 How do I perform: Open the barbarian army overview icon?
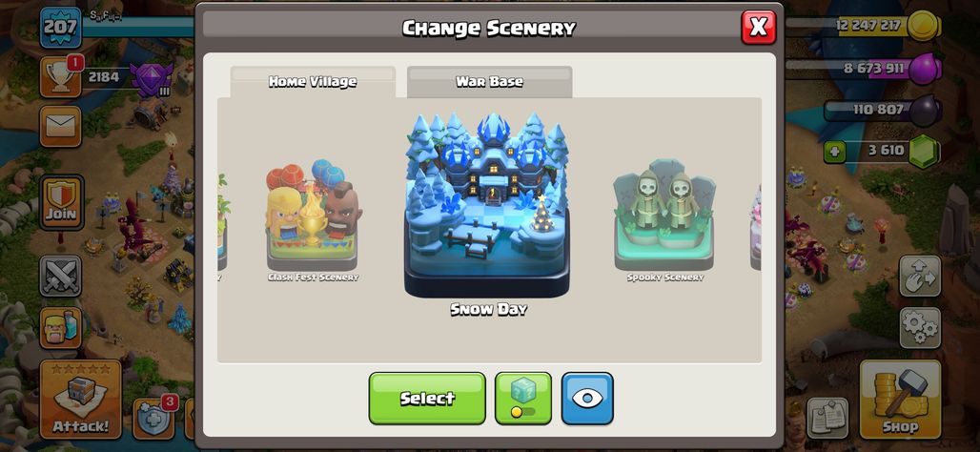(61, 328)
